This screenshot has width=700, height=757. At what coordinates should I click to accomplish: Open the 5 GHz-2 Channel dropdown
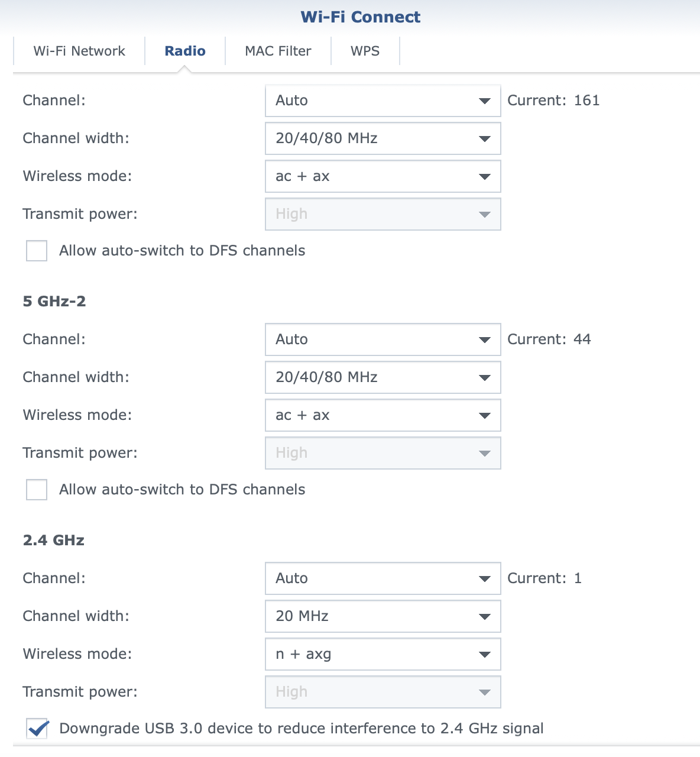pyautogui.click(x=383, y=339)
